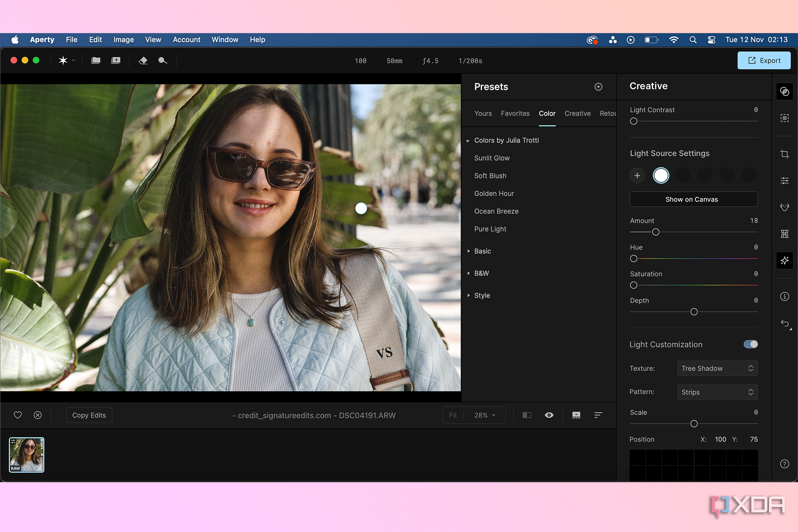
Task: Select the eraser tool icon
Action: [x=143, y=60]
